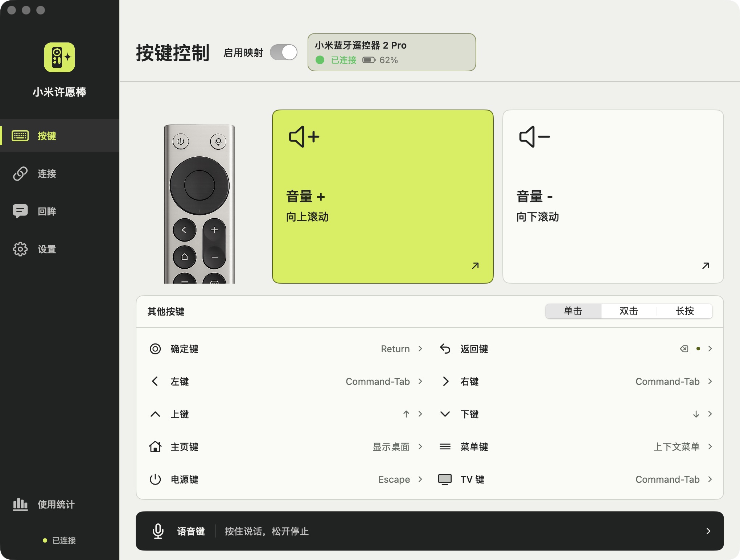The width and height of the screenshot is (740, 560).
Task: Open arrow on the 音量 + card
Action: click(475, 266)
